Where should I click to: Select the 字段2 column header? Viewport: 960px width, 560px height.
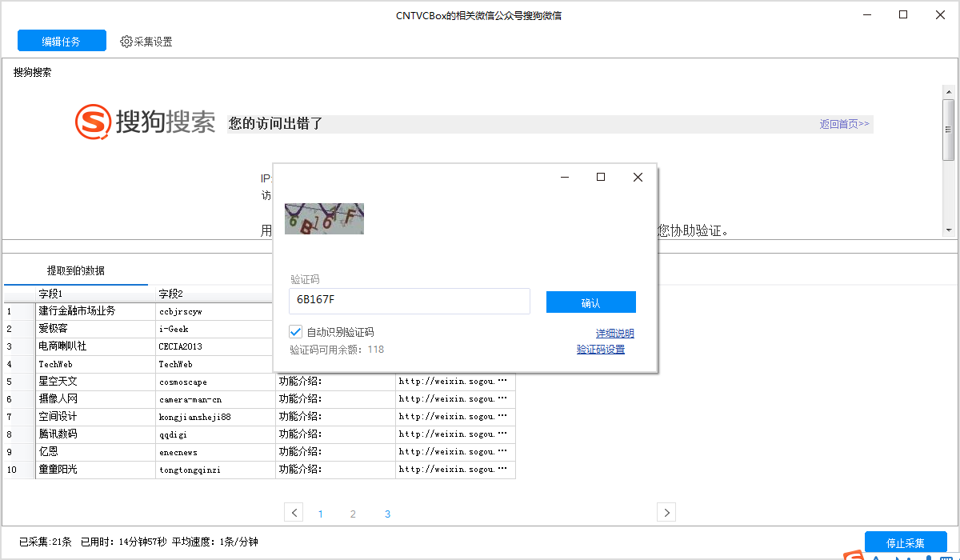point(215,294)
